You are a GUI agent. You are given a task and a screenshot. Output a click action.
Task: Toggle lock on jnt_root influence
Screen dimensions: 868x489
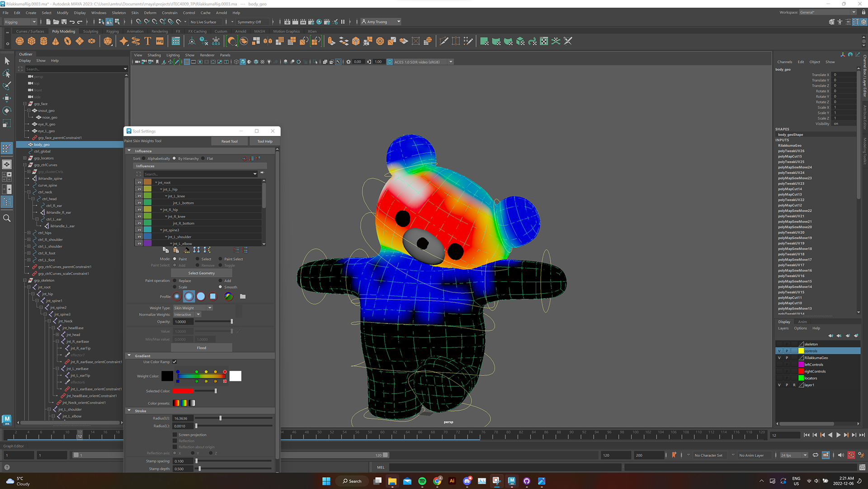tap(139, 183)
